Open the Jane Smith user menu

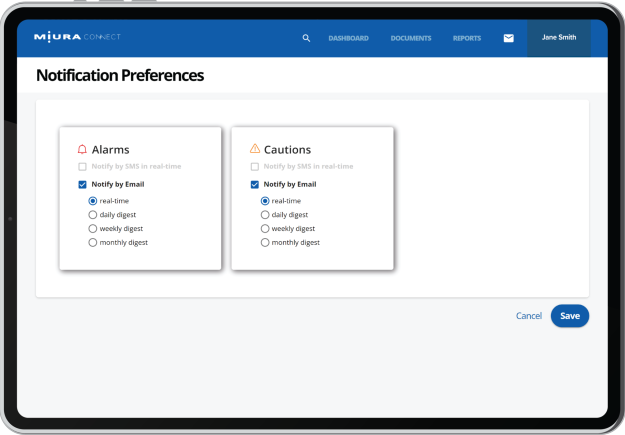click(559, 38)
